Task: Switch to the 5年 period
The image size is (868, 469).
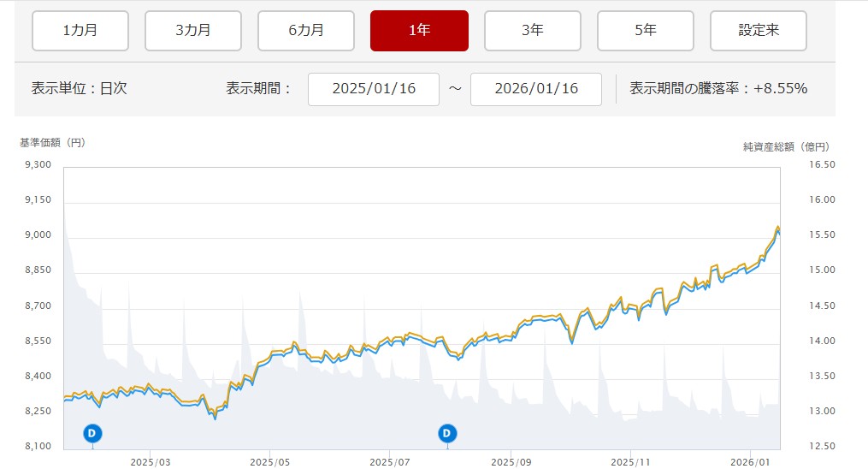Action: click(x=646, y=31)
